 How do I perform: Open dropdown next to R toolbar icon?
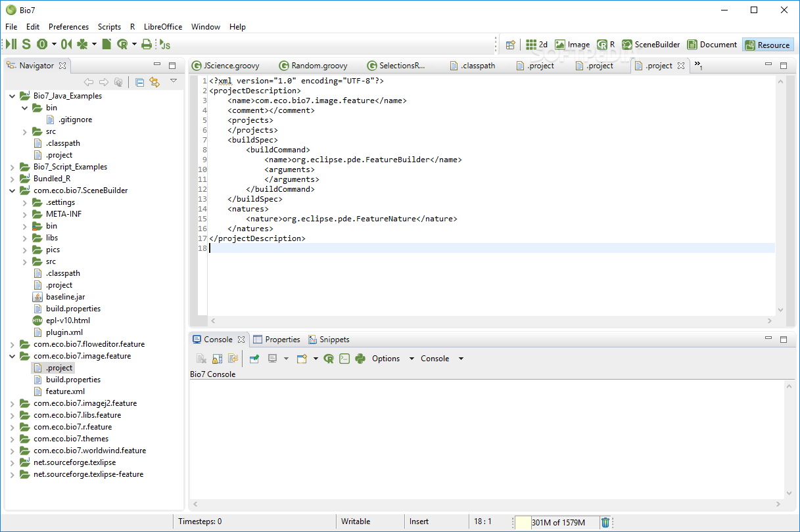[x=134, y=44]
